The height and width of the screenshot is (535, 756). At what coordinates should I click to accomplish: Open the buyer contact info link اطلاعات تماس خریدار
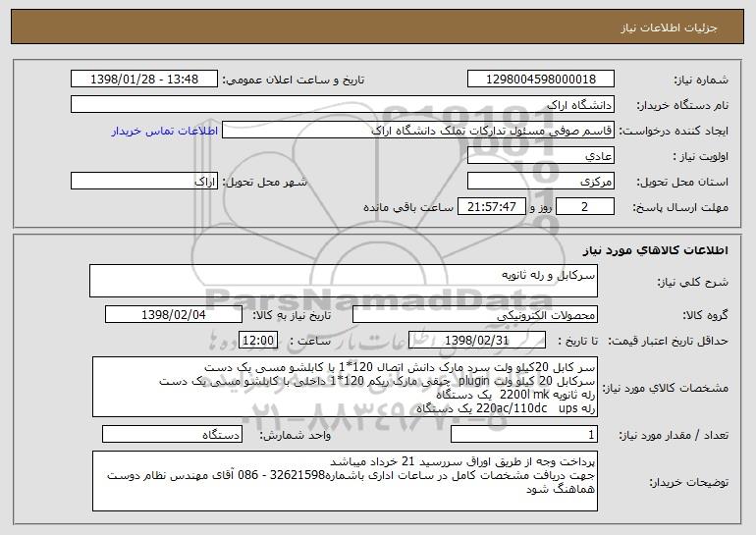point(165,131)
